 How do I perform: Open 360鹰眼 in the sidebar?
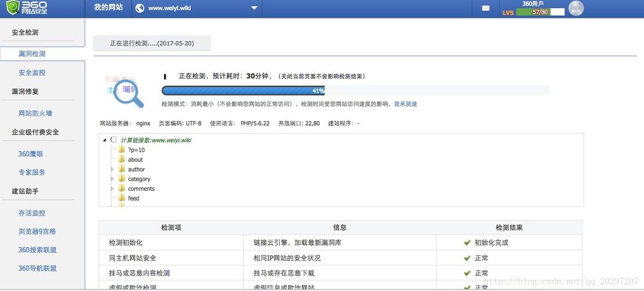31,154
